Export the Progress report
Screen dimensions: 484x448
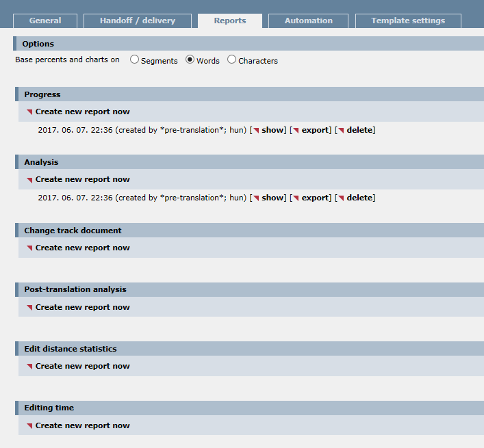315,130
